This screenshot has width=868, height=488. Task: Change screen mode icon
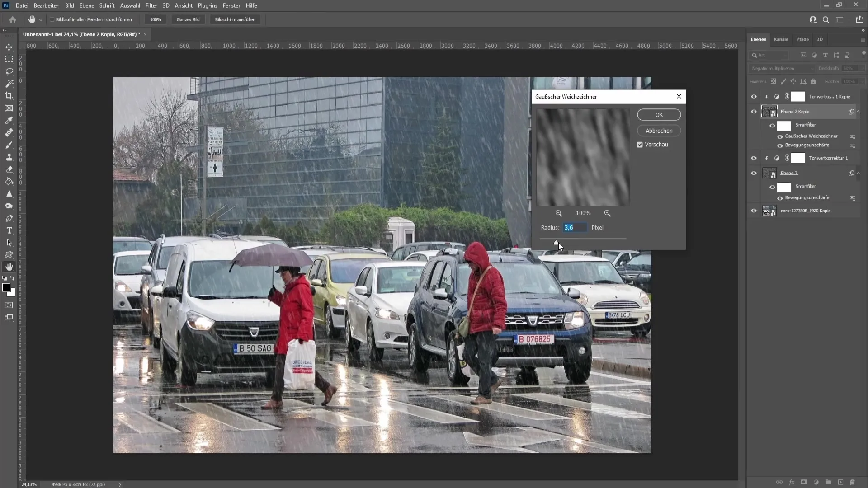pyautogui.click(x=9, y=318)
